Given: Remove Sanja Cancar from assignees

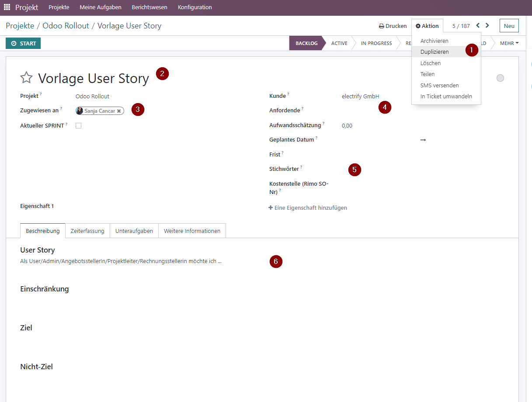Looking at the screenshot, I should 119,111.
